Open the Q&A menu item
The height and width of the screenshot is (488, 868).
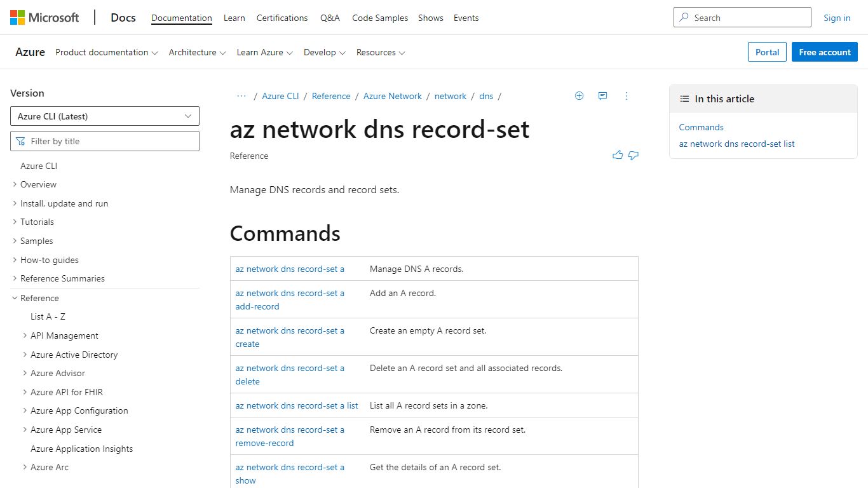click(330, 18)
